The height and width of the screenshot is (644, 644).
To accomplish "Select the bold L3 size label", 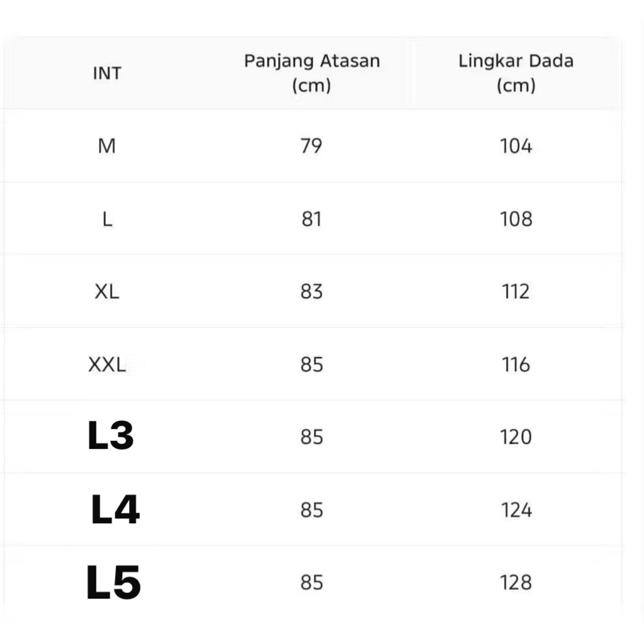I will pos(111,436).
